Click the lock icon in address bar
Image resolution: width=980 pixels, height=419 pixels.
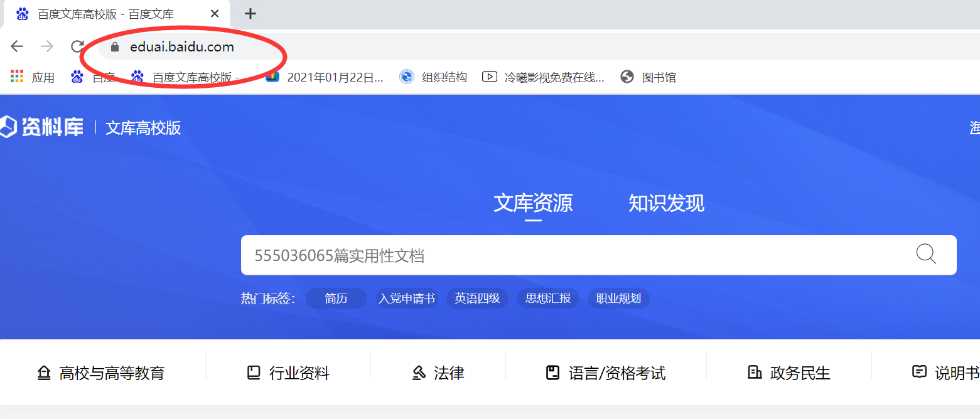tap(114, 47)
